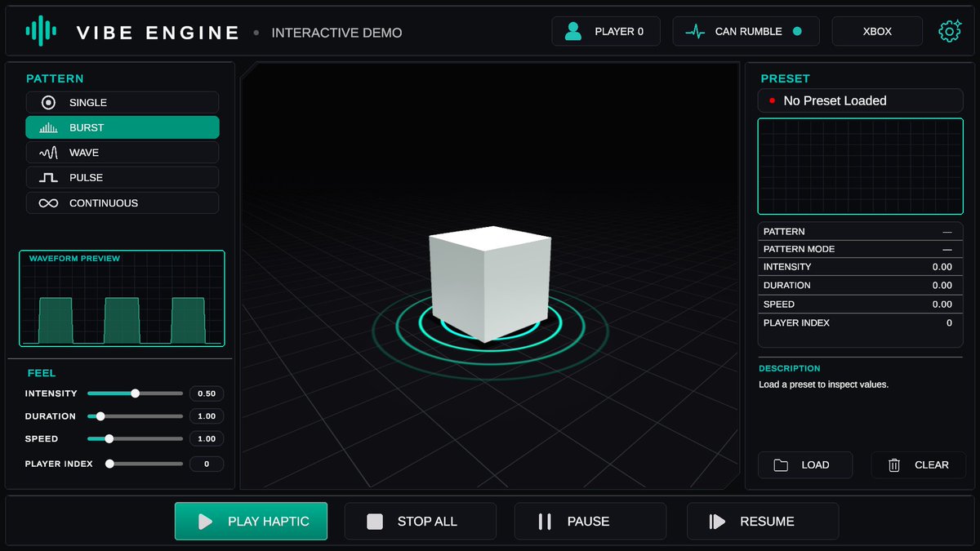The height and width of the screenshot is (551, 980).
Task: Select the BURST pattern option
Action: 122,127
